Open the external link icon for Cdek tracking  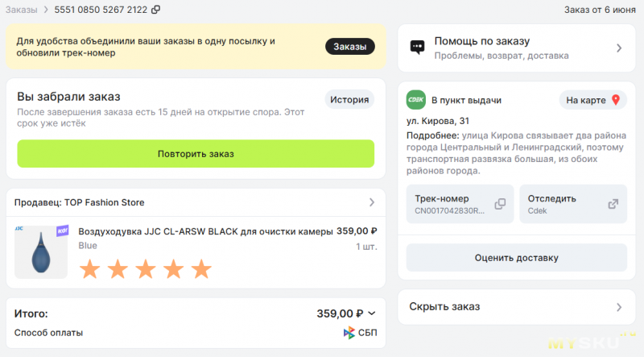[x=613, y=204]
